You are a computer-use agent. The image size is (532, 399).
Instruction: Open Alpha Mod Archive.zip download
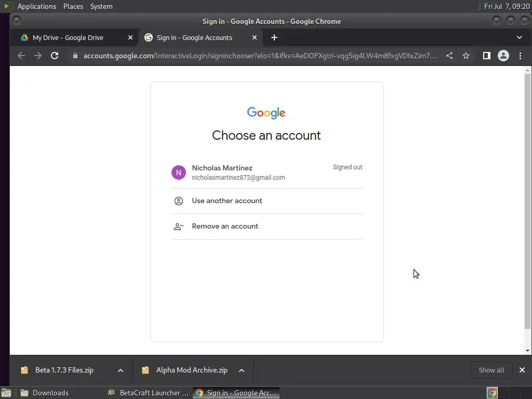click(x=192, y=370)
